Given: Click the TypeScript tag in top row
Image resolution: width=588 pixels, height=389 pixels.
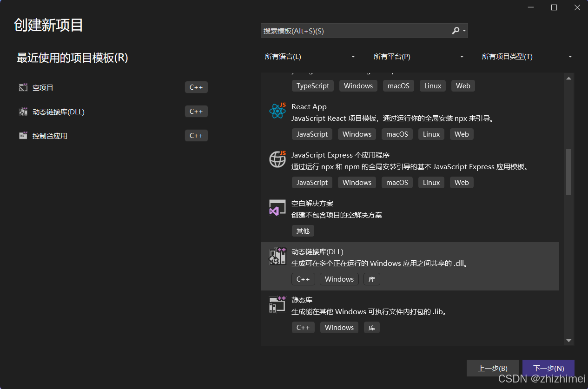Looking at the screenshot, I should pos(313,86).
